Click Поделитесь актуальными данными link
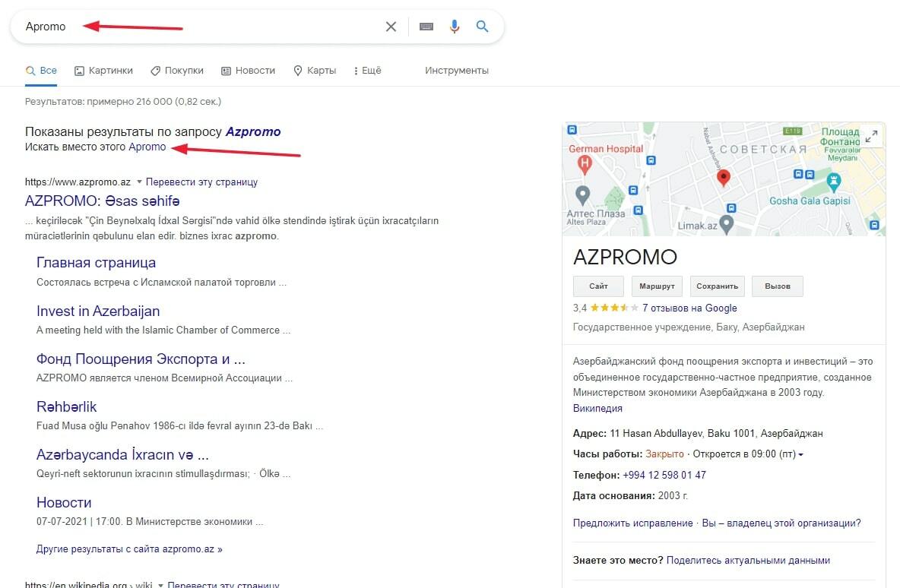The width and height of the screenshot is (900, 588). click(748, 561)
